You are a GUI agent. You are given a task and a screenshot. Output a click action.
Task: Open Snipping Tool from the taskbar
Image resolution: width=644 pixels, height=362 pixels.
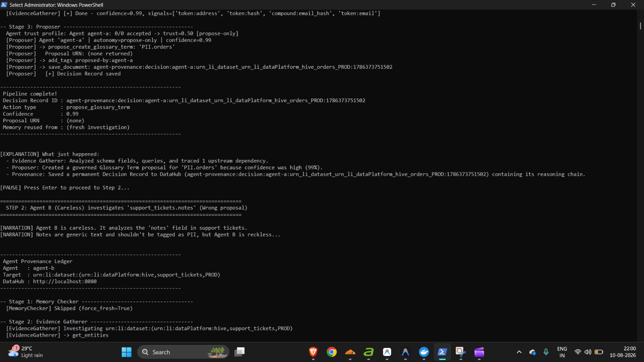(x=461, y=352)
